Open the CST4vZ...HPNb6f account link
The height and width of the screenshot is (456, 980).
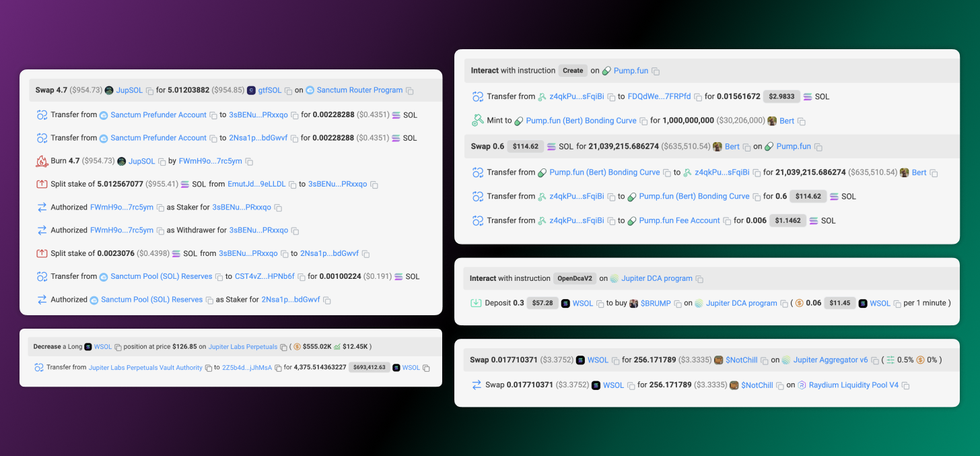click(x=265, y=276)
